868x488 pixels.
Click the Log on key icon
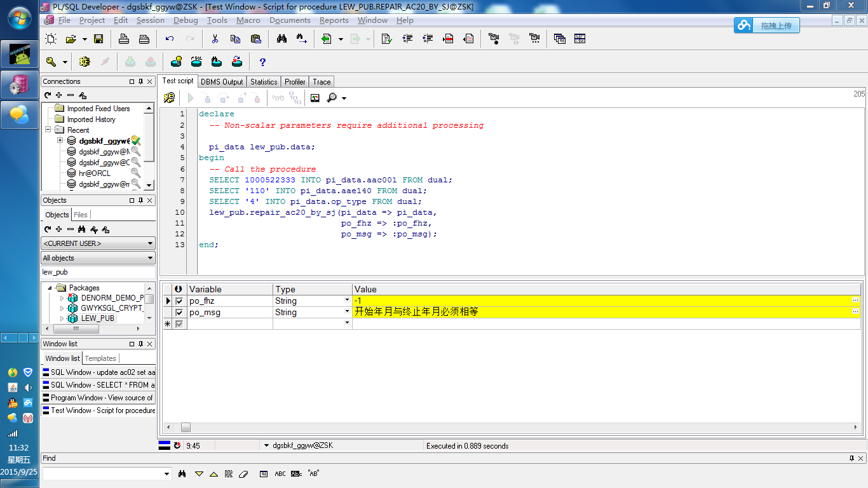[x=52, y=62]
